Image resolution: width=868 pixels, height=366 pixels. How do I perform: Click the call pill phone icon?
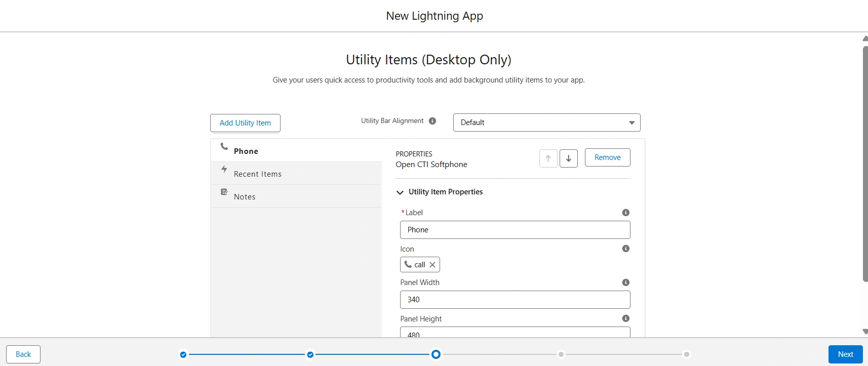[408, 264]
